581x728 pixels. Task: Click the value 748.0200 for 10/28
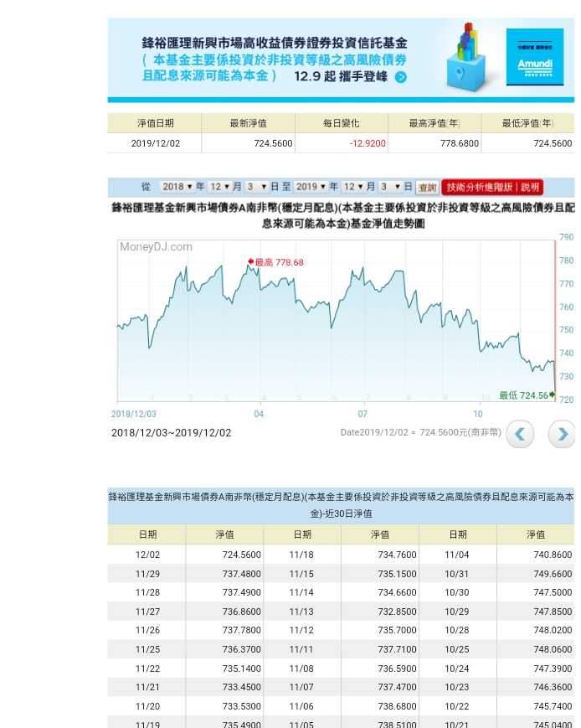553,630
